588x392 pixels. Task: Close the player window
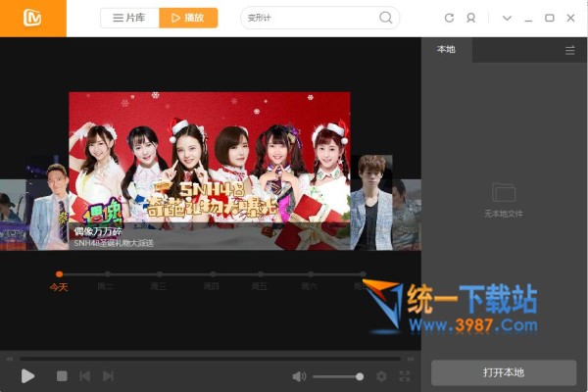point(570,18)
